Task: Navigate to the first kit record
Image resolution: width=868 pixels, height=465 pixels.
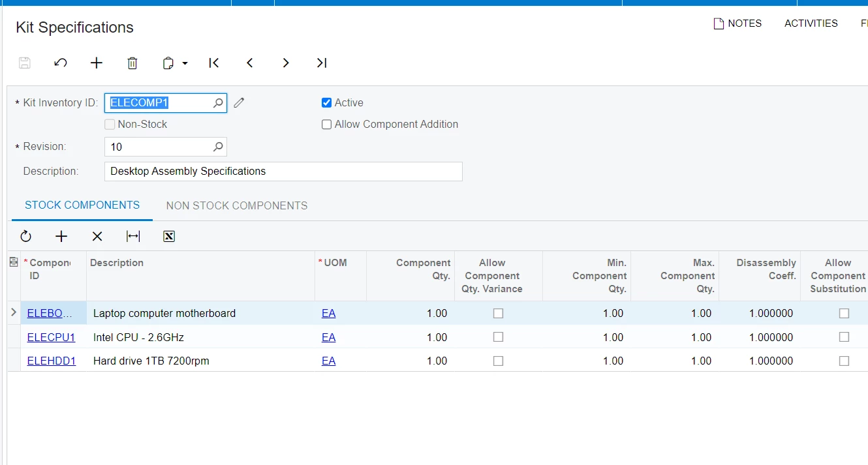Action: tap(213, 63)
